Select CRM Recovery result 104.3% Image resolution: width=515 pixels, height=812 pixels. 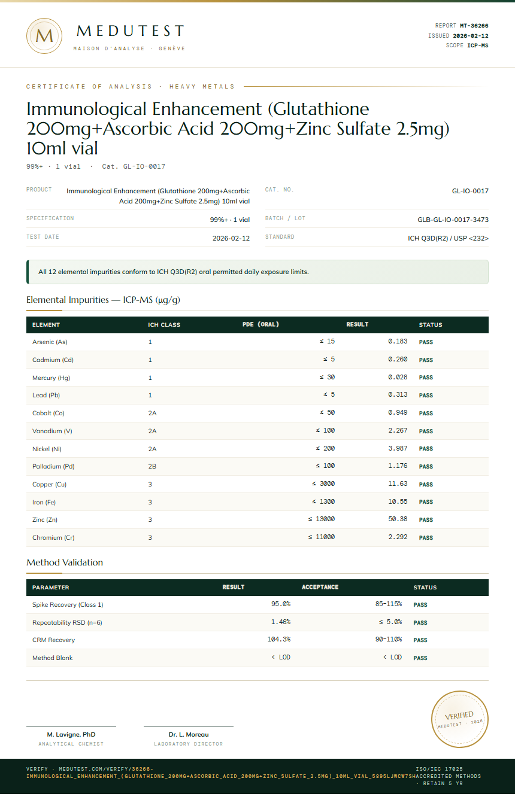[279, 640]
